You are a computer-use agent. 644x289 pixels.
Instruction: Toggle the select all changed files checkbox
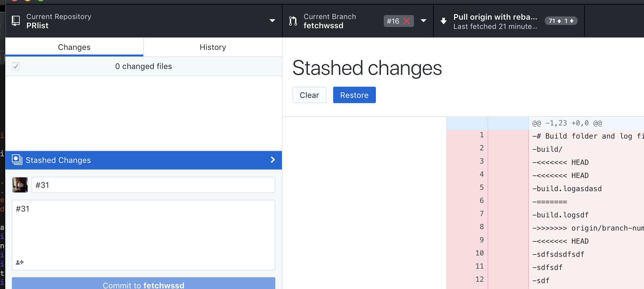tap(16, 66)
